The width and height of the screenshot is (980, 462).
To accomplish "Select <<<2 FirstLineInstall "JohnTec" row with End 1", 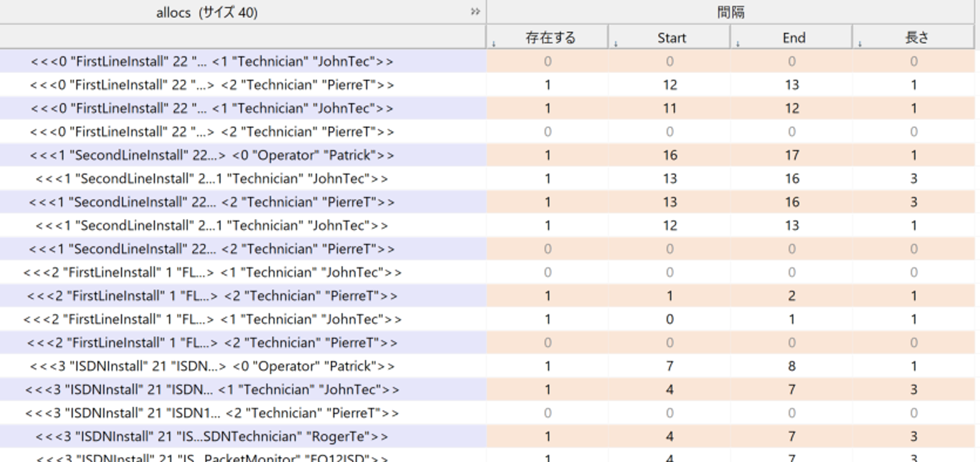I will coord(487,319).
